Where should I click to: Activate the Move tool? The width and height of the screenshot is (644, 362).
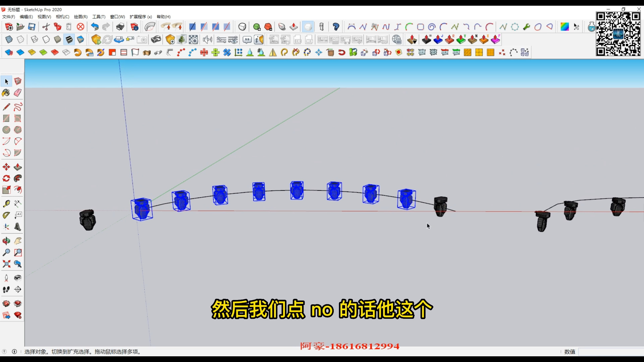tap(6, 167)
